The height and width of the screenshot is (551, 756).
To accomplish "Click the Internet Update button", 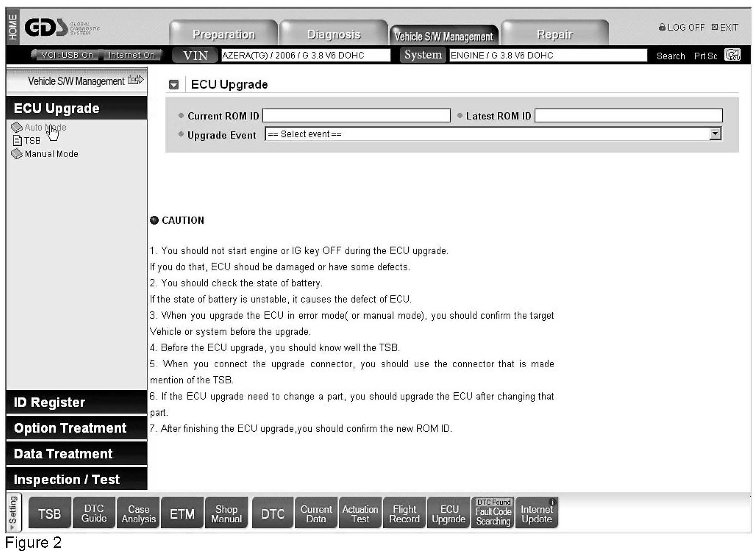I will tap(536, 513).
